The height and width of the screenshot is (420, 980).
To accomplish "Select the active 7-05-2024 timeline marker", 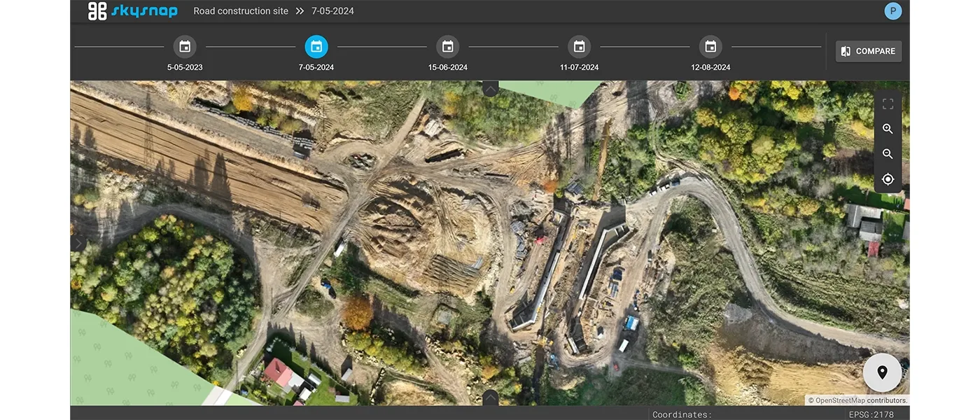I will pyautogui.click(x=316, y=47).
